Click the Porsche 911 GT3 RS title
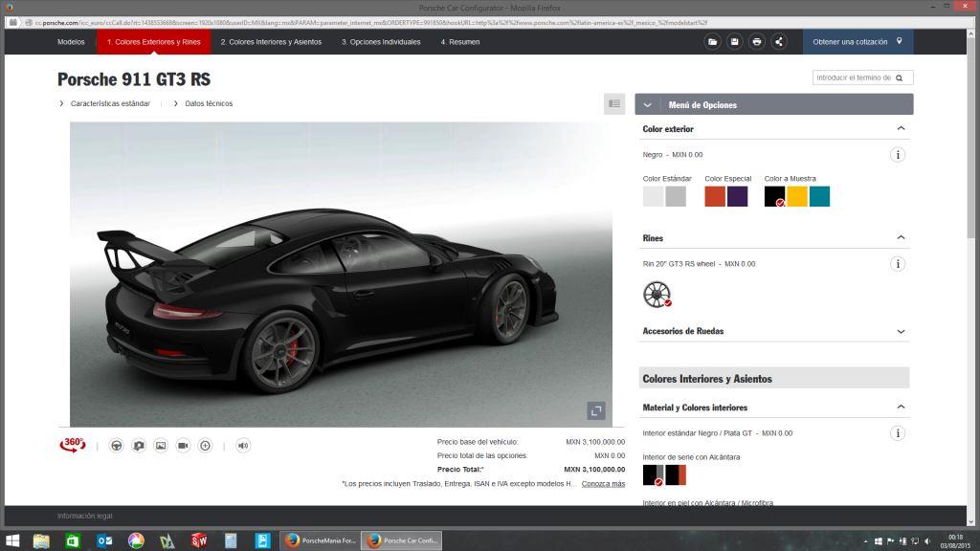The image size is (980, 551). [134, 79]
